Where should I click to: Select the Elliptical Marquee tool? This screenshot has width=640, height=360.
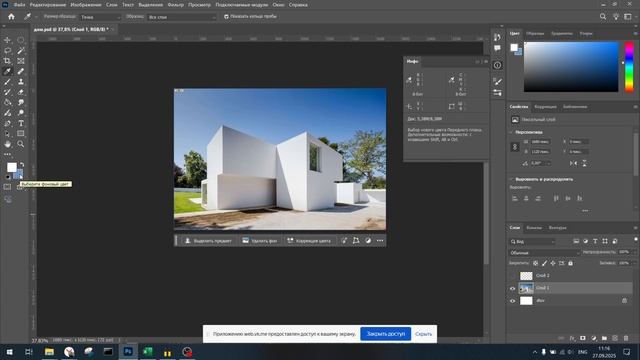click(x=20, y=40)
